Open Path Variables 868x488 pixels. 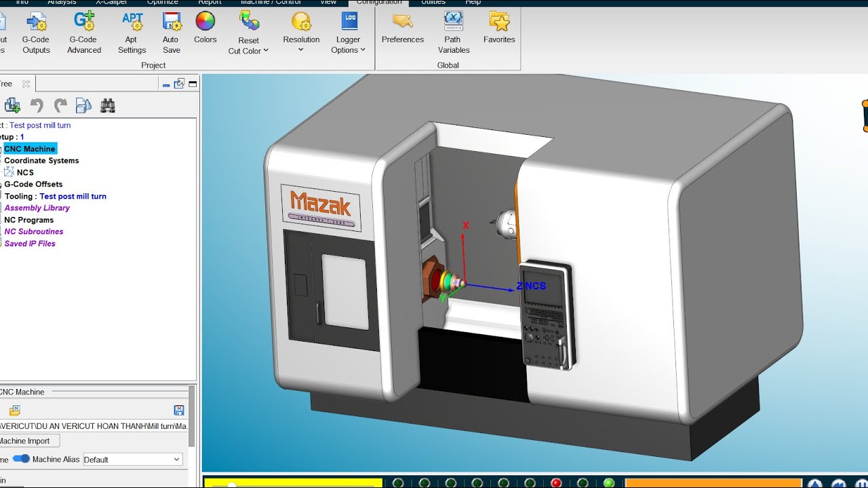click(454, 33)
